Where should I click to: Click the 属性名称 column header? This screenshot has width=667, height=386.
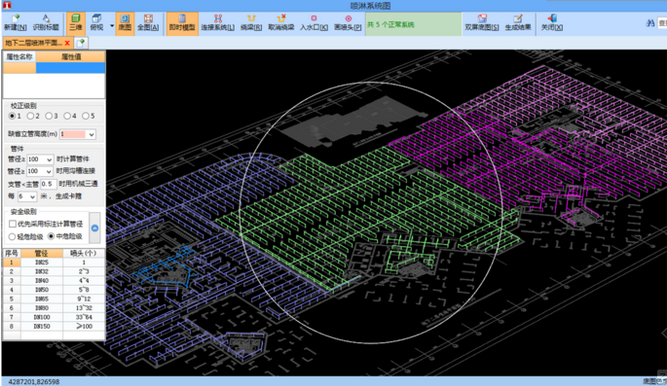19,57
